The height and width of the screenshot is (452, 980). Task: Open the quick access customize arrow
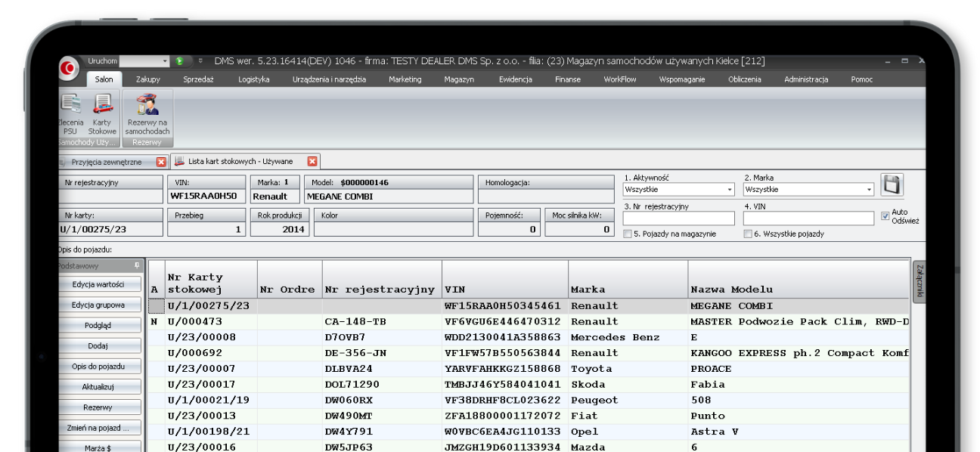point(200,60)
